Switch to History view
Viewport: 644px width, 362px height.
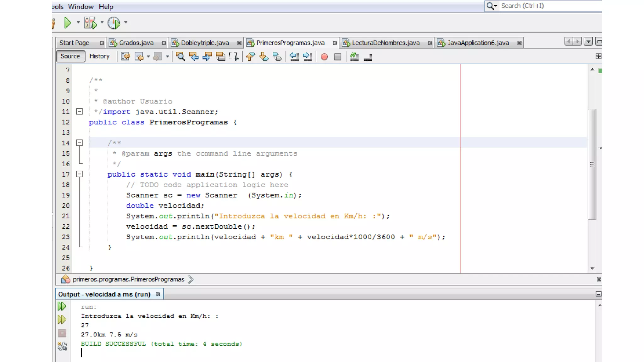tap(99, 56)
